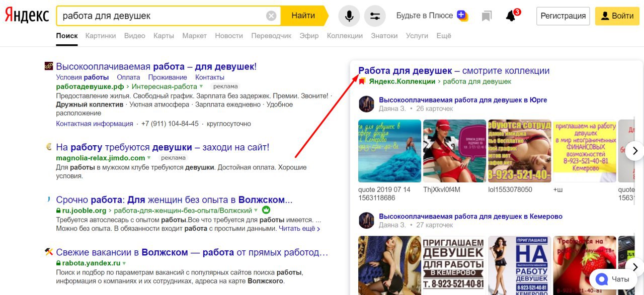Image resolution: width=644 pixels, height=295 pixels.
Task: Open the Коллекции tab
Action: (345, 36)
